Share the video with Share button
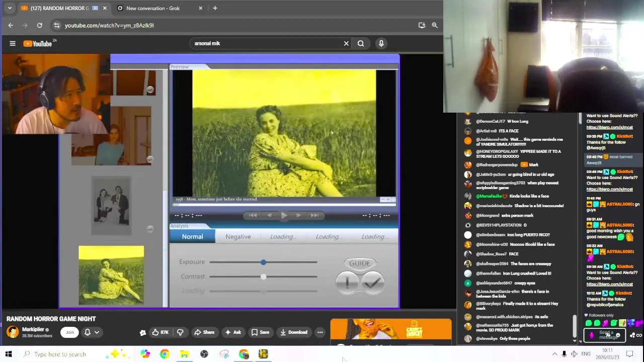The height and width of the screenshot is (362, 644). tap(204, 332)
